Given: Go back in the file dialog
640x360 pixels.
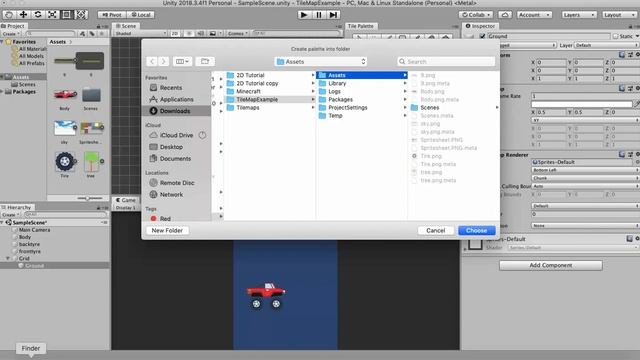Looking at the screenshot, I should click(152, 61).
